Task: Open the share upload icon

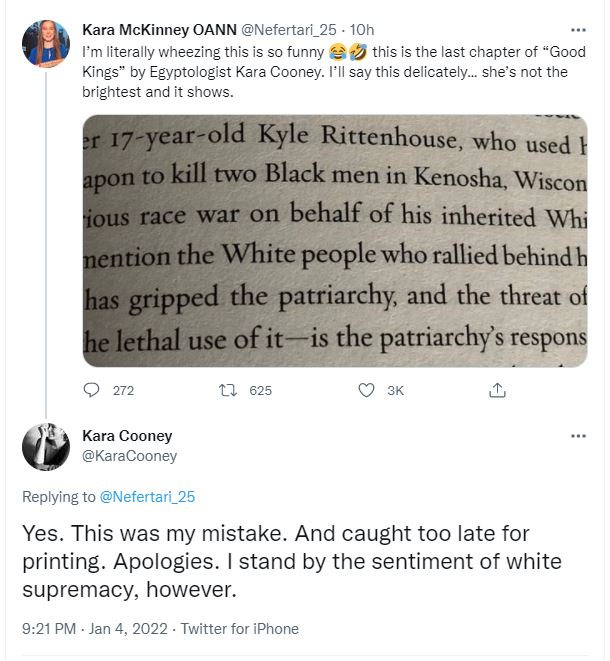Action: (x=497, y=390)
